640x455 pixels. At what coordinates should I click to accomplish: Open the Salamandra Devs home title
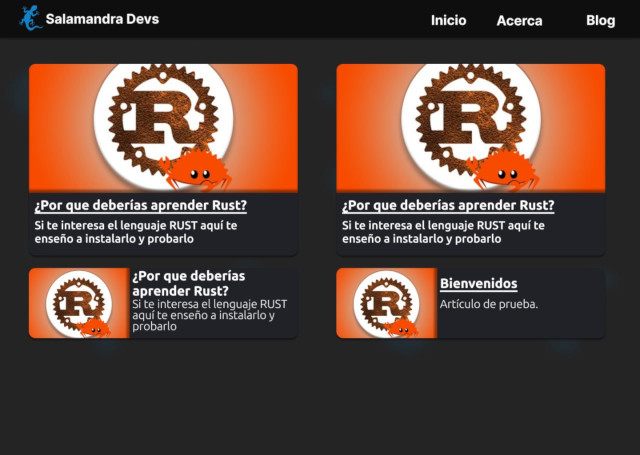coord(102,19)
